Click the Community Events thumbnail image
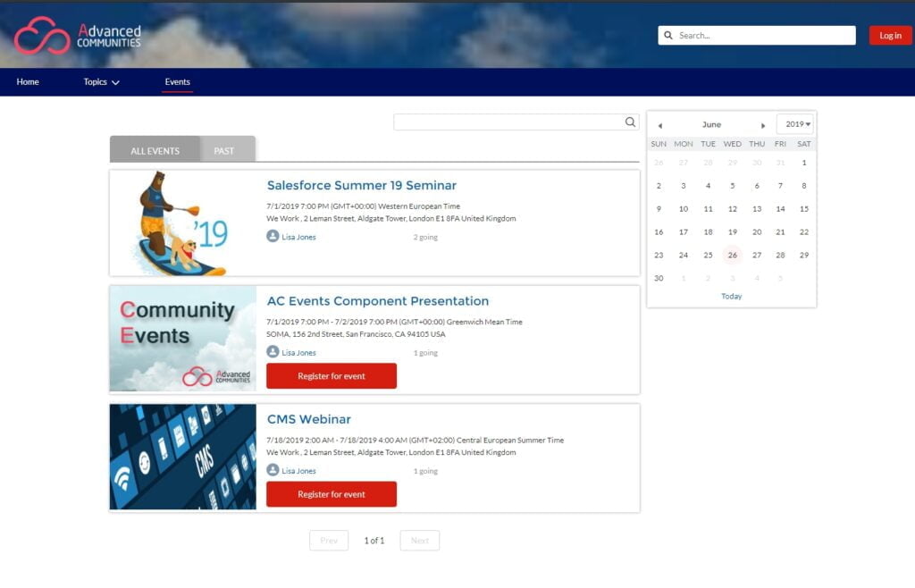915x588 pixels. [182, 339]
